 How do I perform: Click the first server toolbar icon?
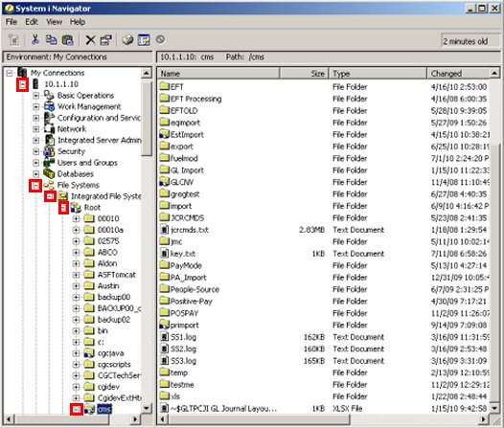click(x=13, y=40)
